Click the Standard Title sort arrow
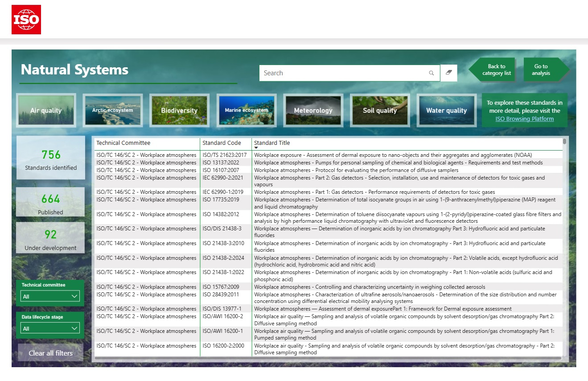This screenshot has height=381, width=588. pos(256,147)
